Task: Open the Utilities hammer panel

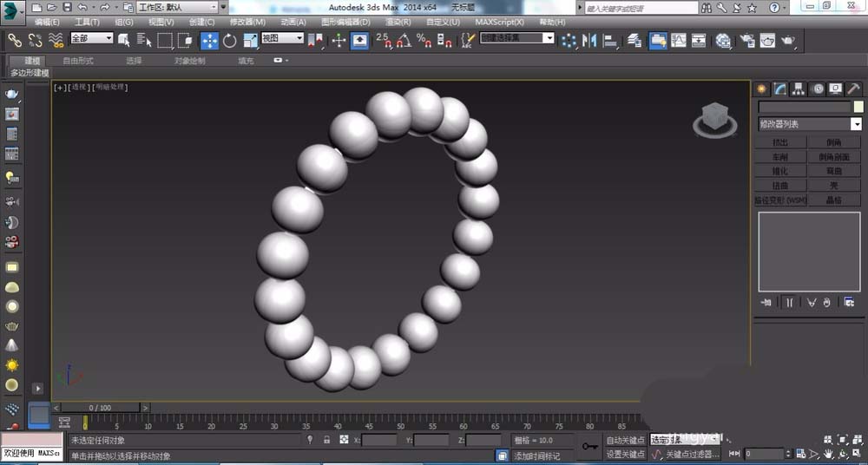Action: pos(853,88)
